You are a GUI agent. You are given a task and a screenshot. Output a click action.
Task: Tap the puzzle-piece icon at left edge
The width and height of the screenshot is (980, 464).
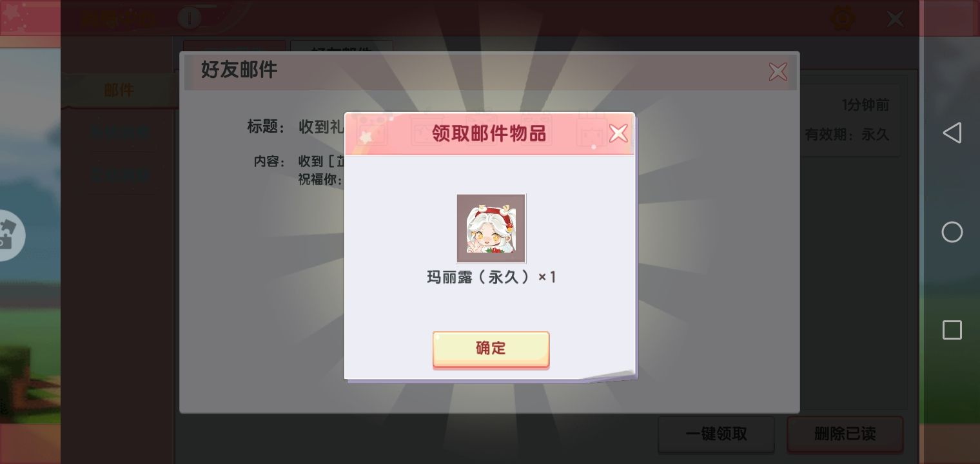(8, 235)
